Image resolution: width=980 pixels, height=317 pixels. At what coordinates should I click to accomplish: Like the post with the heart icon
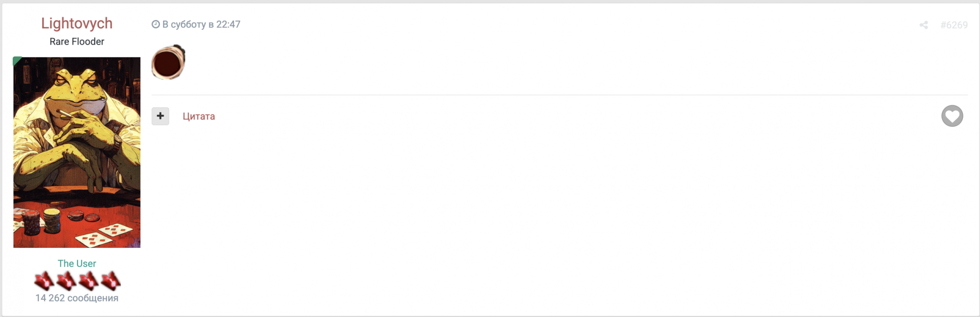coord(952,116)
